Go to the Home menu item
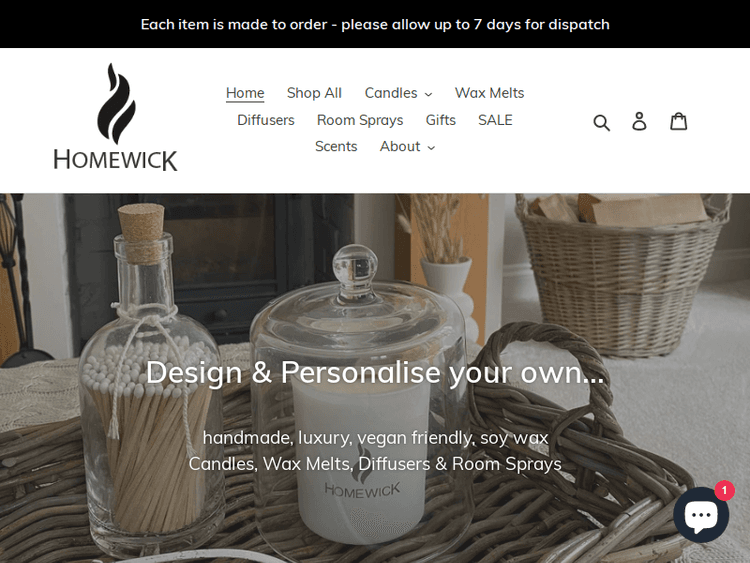The height and width of the screenshot is (563, 750). [245, 93]
